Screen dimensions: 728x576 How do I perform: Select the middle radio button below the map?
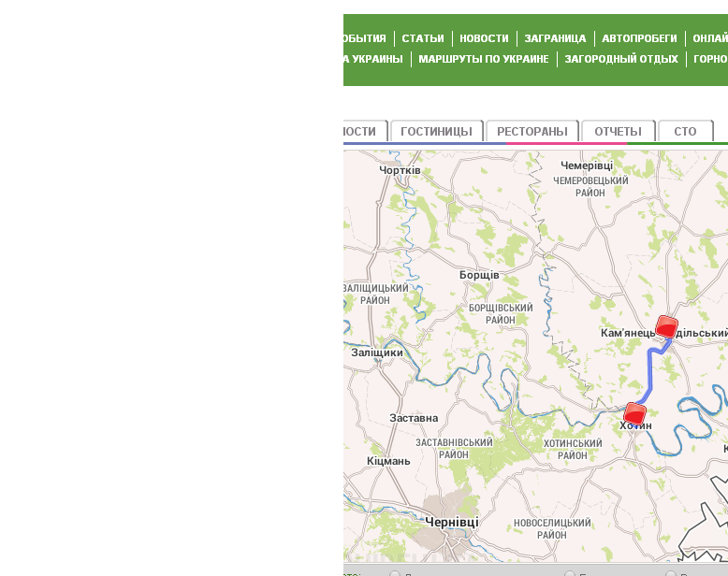(x=570, y=573)
